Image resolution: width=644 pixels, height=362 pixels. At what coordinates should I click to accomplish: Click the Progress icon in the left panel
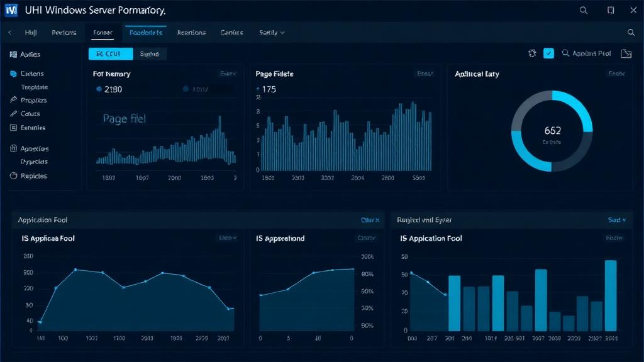[13, 100]
